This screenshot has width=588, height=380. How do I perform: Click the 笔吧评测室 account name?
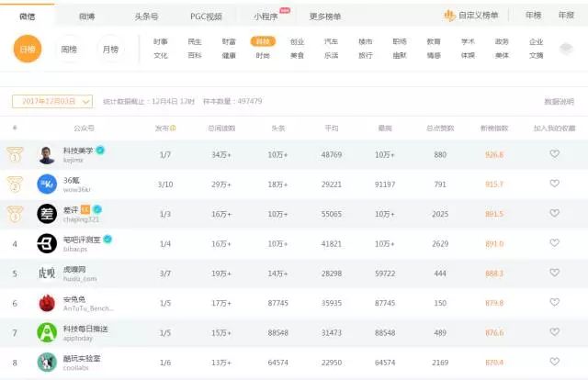pos(82,240)
